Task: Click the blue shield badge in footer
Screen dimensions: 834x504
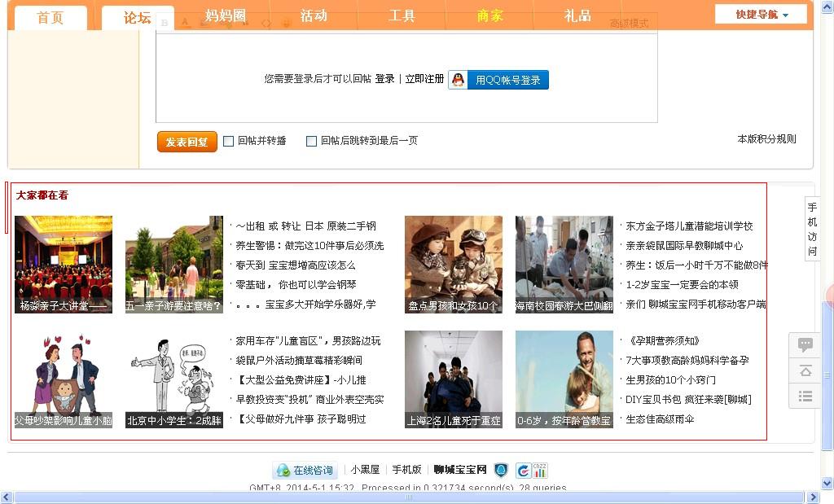Action: [501, 470]
